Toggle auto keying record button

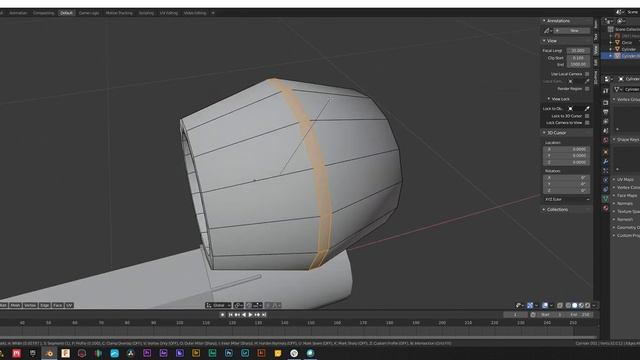222,315
